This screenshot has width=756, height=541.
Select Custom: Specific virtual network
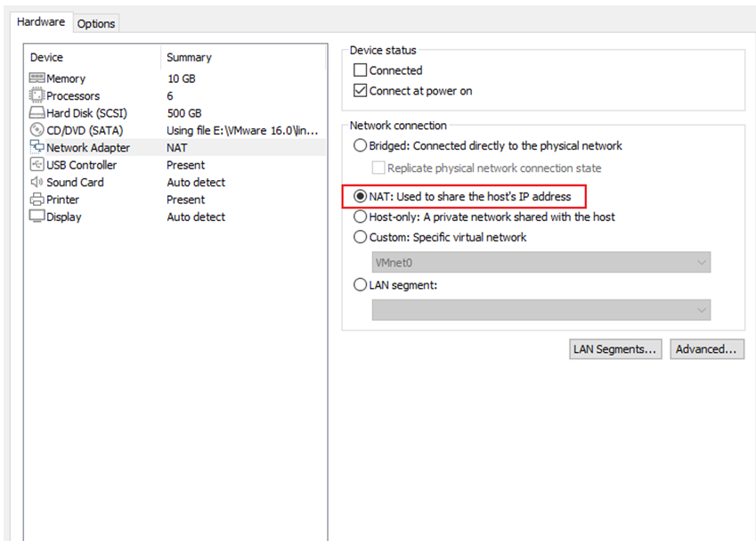(x=360, y=237)
